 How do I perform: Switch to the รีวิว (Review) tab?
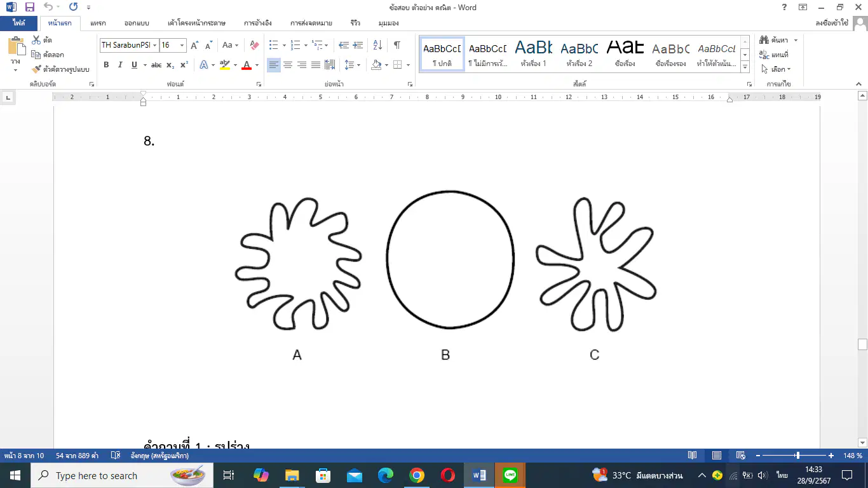tap(355, 23)
